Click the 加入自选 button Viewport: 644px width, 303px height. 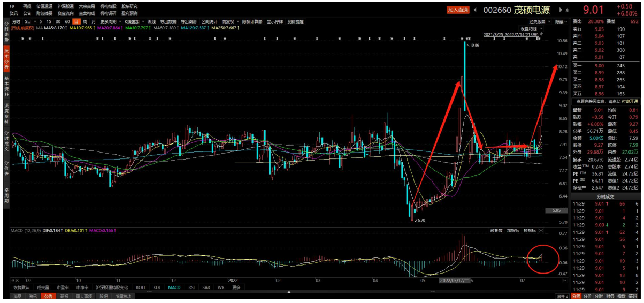pyautogui.click(x=458, y=10)
